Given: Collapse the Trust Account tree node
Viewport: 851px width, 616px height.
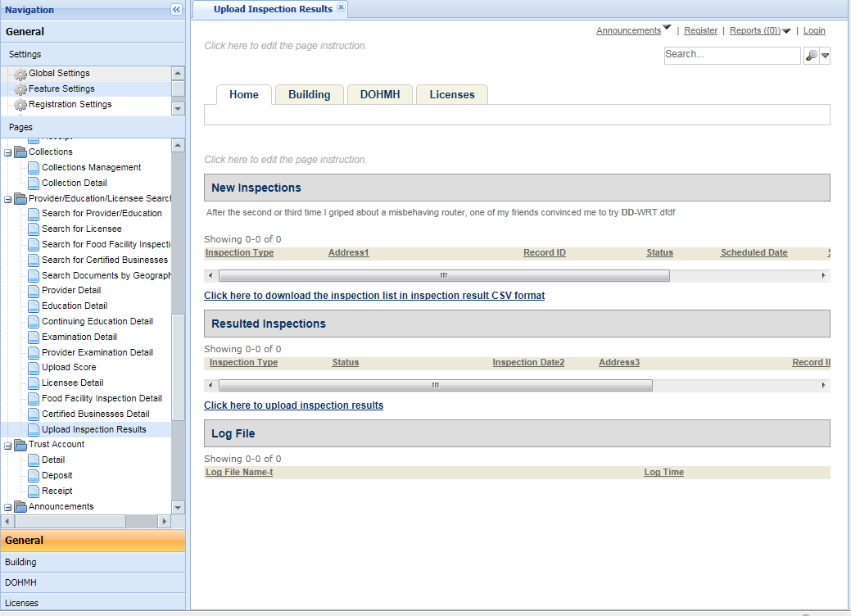Looking at the screenshot, I should point(8,445).
